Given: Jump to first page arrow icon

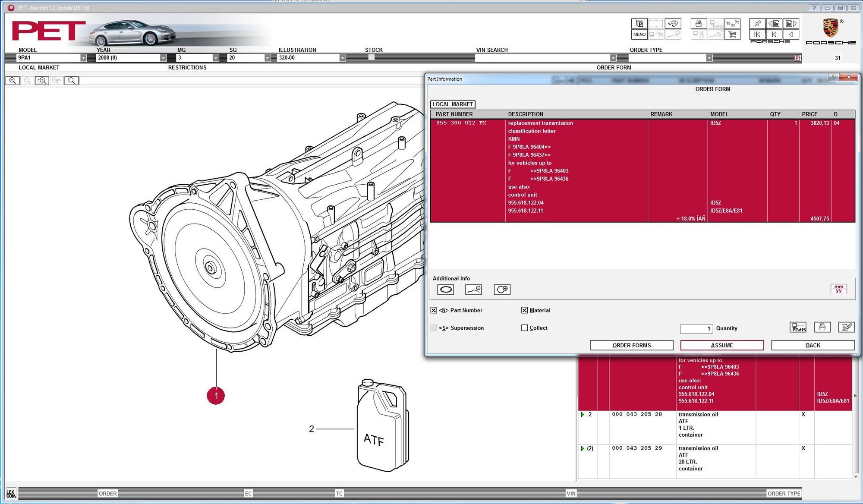Looking at the screenshot, I should click(x=757, y=35).
